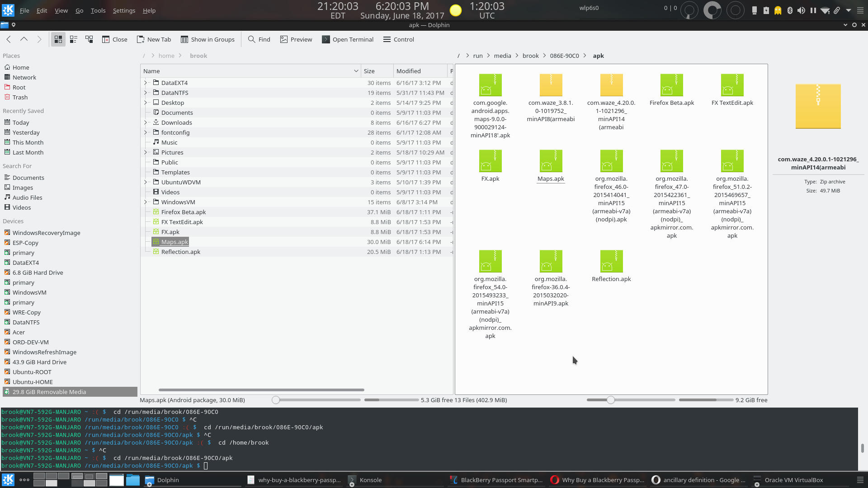The image size is (868, 488).
Task: Open the Control menu
Action: pos(399,39)
